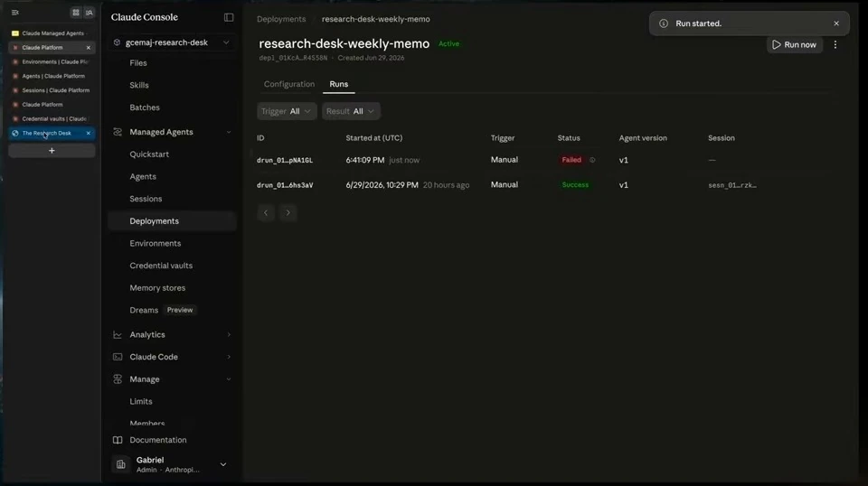Open Environments in the sidebar
The height and width of the screenshot is (486, 868).
155,243
